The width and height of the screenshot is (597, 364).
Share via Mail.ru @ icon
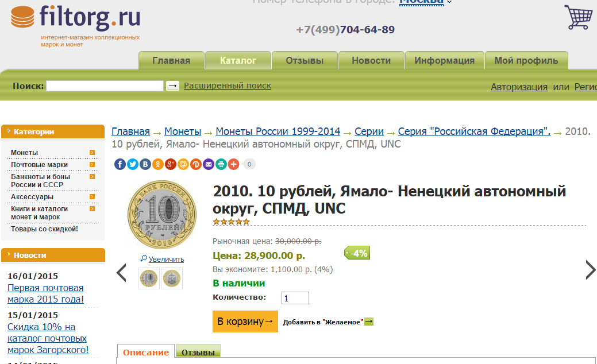click(183, 164)
